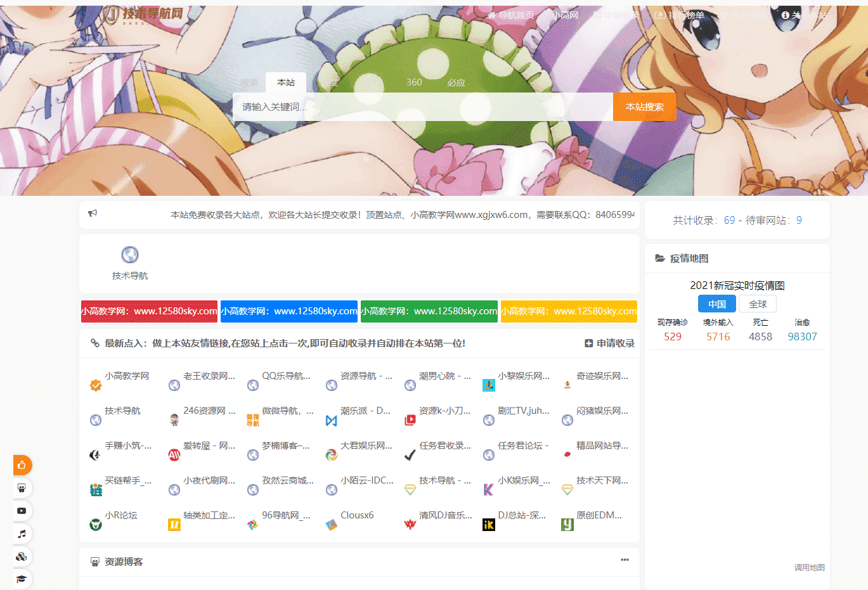Click the 调用地图 link

(810, 567)
